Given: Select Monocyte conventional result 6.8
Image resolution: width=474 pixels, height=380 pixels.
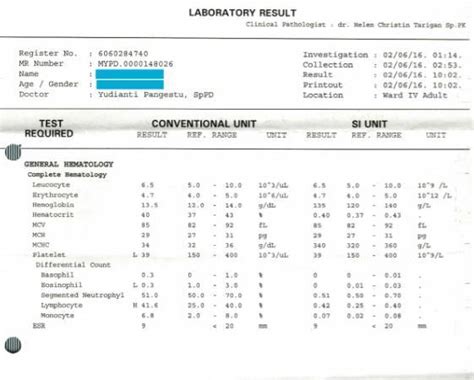Looking at the screenshot, I should pyautogui.click(x=147, y=315).
